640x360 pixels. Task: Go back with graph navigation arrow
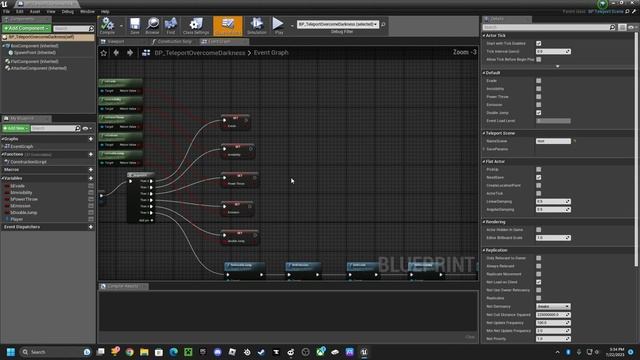[x=116, y=53]
